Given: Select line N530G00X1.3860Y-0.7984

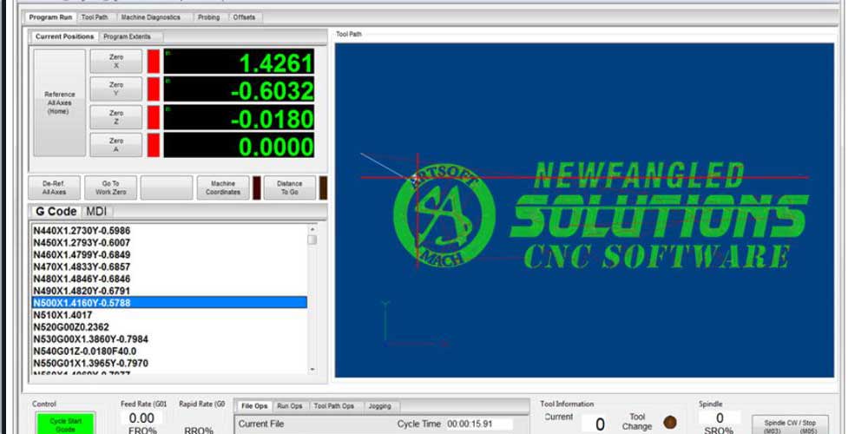Looking at the screenshot, I should (x=169, y=339).
